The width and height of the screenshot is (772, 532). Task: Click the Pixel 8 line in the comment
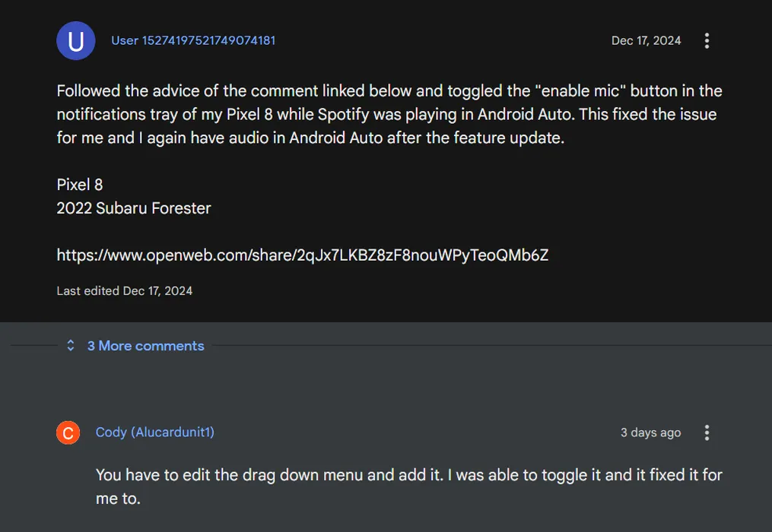click(x=80, y=185)
